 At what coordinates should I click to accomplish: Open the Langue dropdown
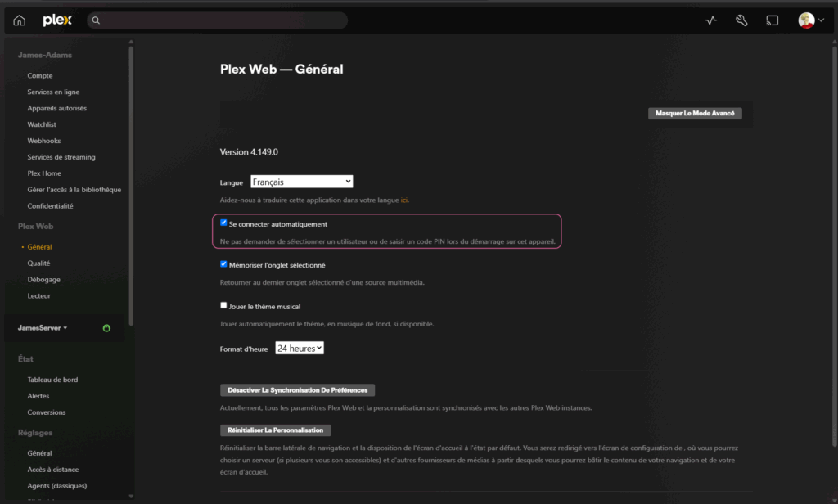301,182
